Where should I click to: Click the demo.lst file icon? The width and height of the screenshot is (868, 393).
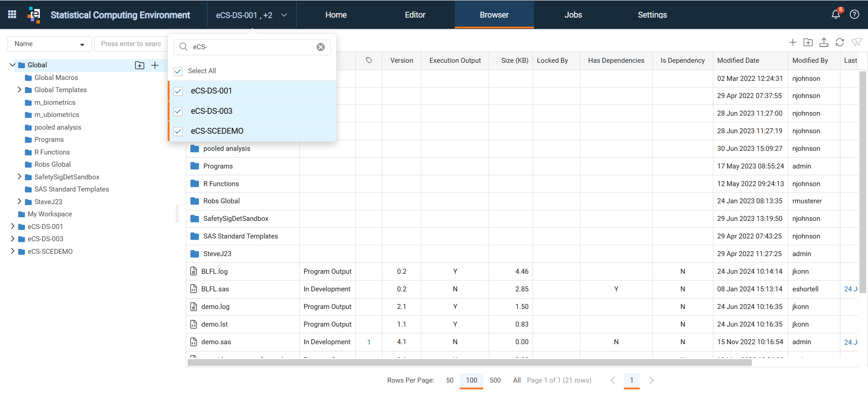point(193,324)
